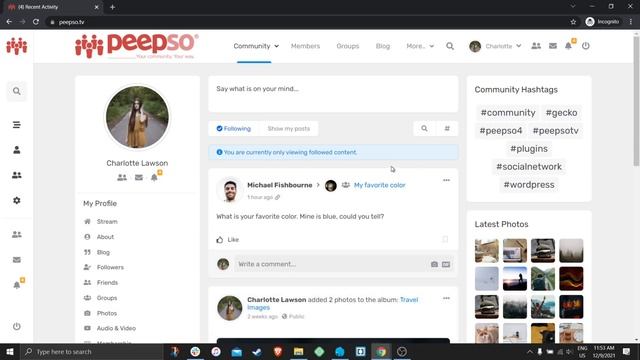The width and height of the screenshot is (640, 360).
Task: Open the Blog menu item
Action: pos(383,46)
